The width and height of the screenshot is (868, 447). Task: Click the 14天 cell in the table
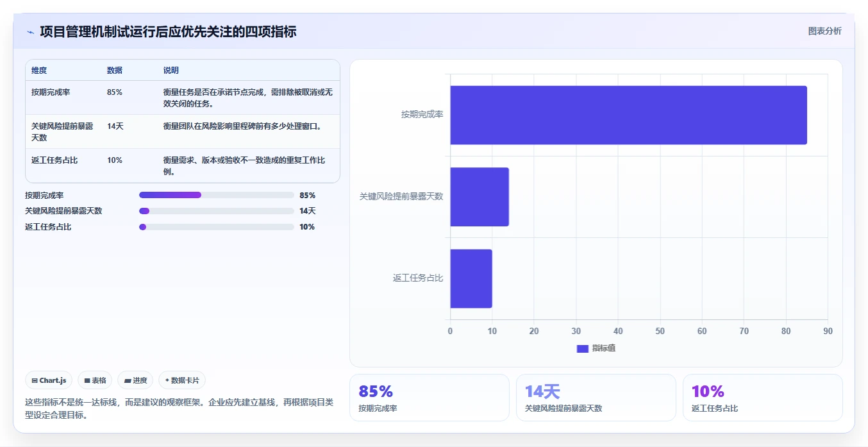[115, 126]
